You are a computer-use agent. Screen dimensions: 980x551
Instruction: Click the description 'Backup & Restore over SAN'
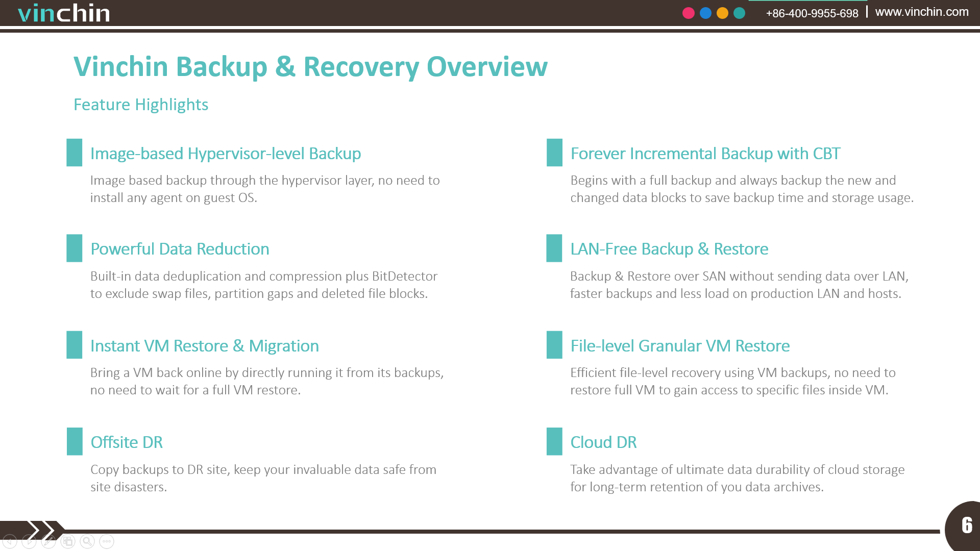739,285
